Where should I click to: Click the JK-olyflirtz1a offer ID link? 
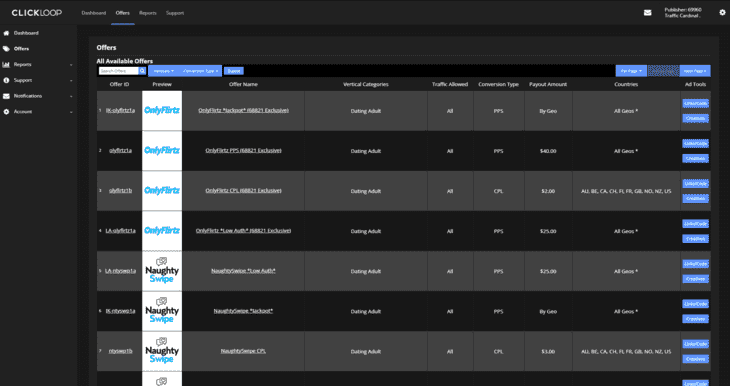coord(121,110)
